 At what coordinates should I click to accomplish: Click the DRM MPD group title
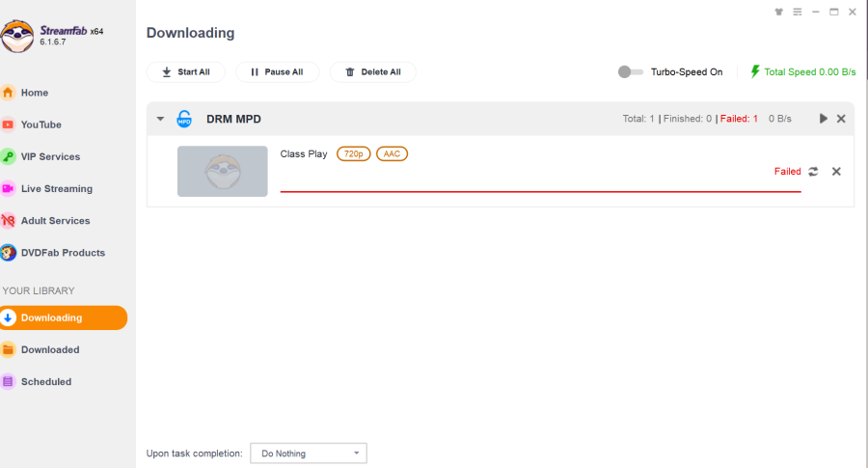[233, 119]
